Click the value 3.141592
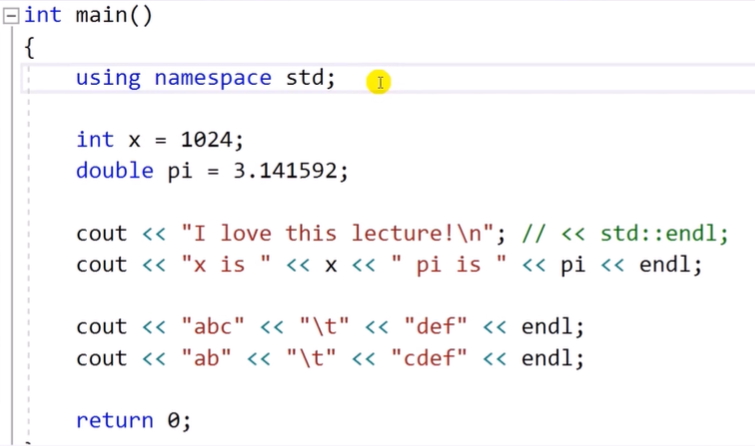 286,171
